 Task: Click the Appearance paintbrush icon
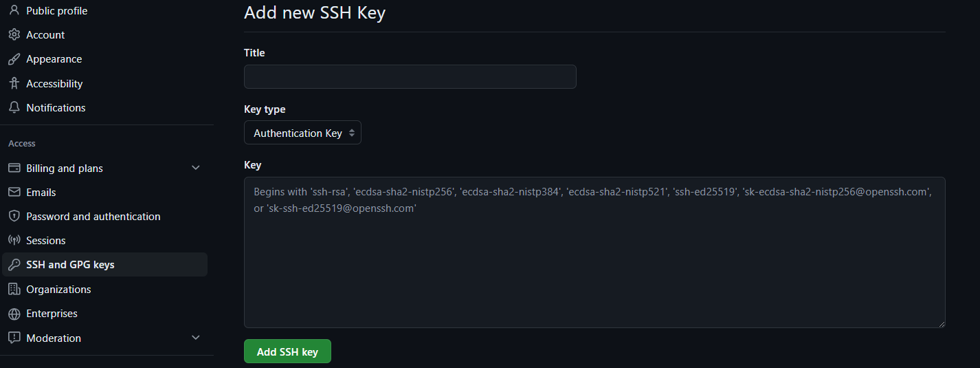click(x=14, y=59)
